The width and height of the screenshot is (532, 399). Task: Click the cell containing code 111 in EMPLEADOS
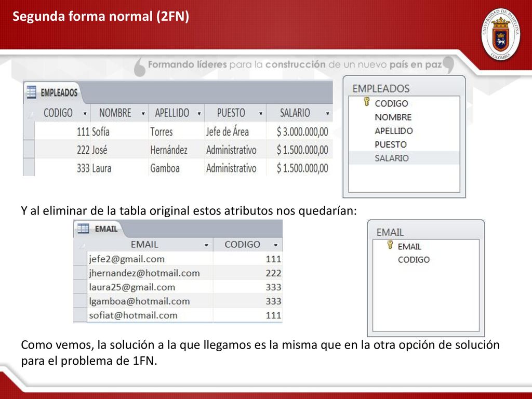coord(62,131)
